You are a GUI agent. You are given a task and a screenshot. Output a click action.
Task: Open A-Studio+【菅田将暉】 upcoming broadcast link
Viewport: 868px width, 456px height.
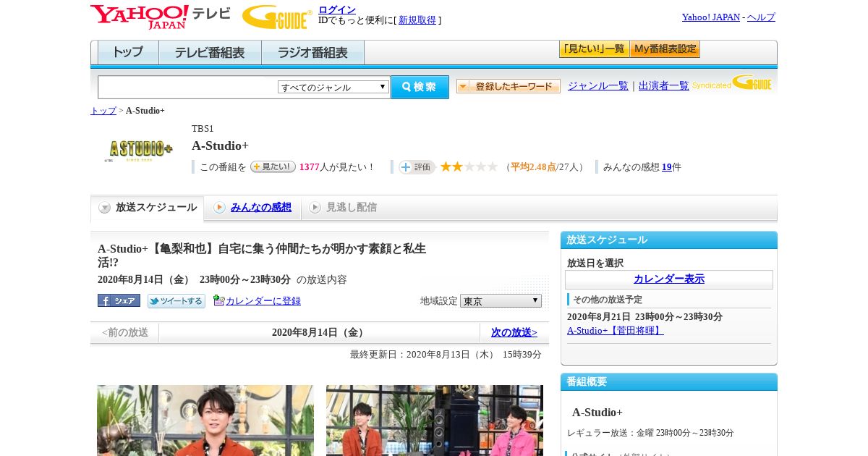[616, 331]
